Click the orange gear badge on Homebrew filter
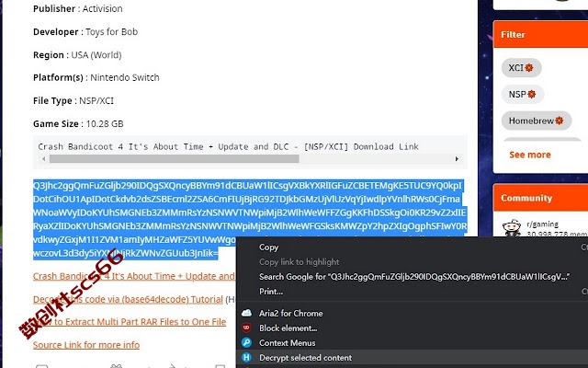This screenshot has width=588, height=368. 560,121
